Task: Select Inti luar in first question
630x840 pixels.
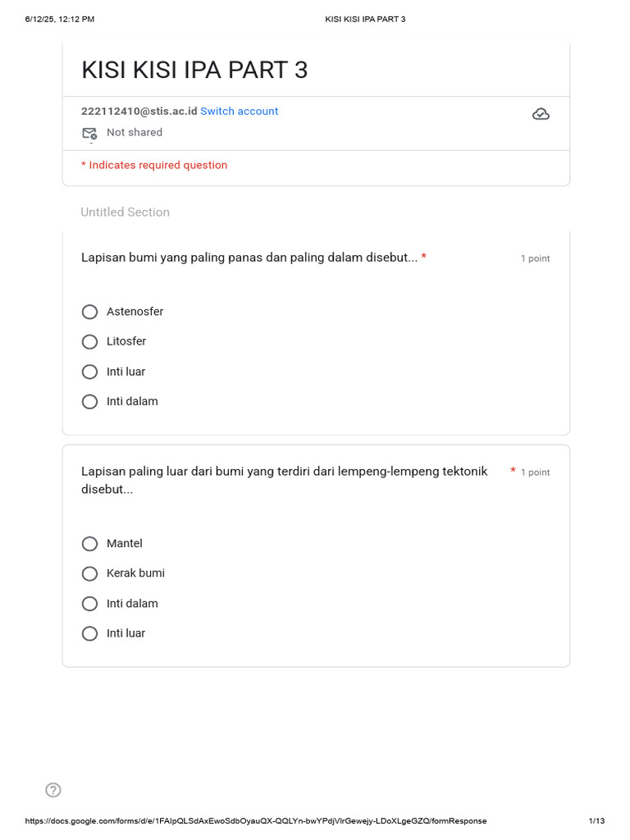Action: [90, 372]
